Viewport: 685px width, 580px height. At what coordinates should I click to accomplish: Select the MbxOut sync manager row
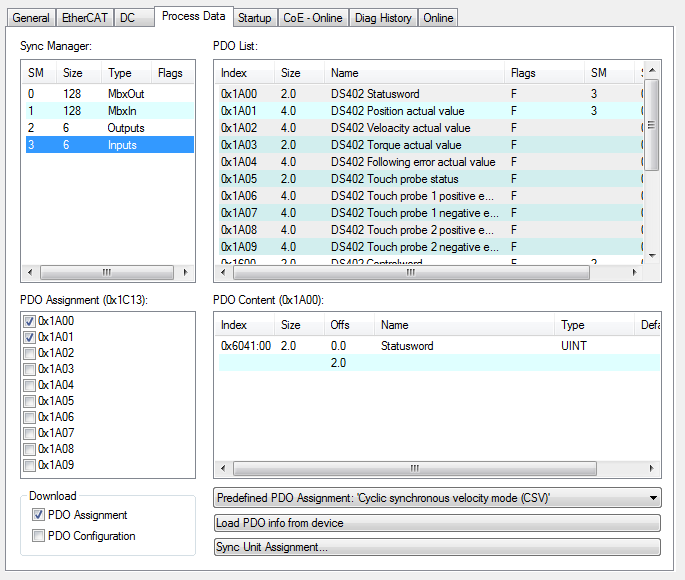110,93
